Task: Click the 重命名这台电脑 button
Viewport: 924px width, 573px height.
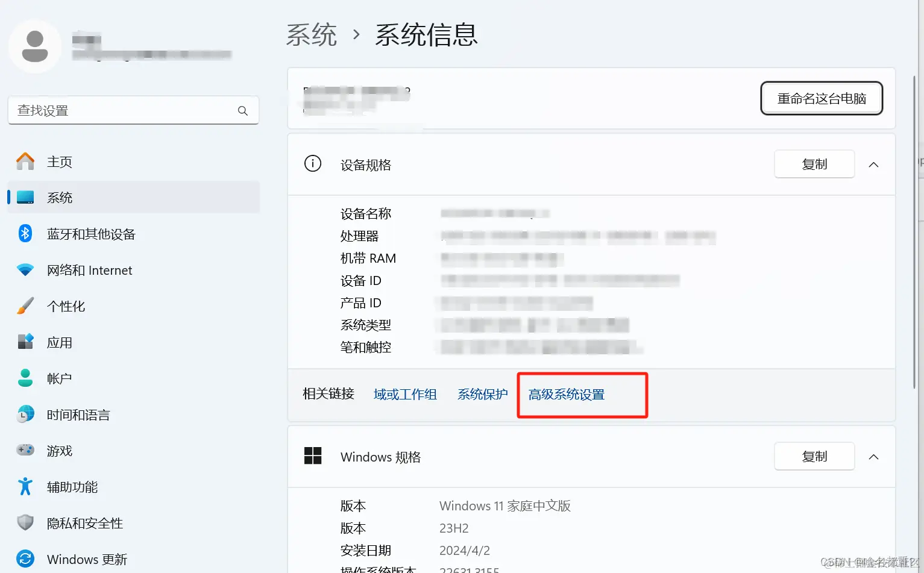Action: point(821,98)
